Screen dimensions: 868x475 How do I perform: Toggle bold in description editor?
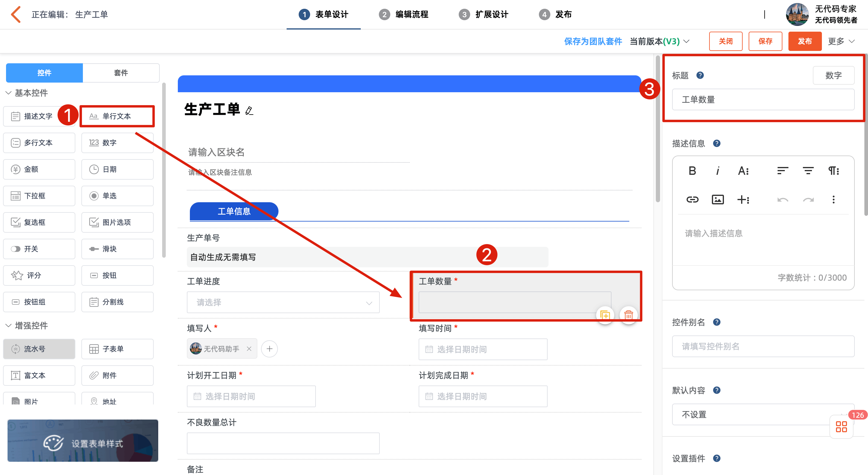click(692, 171)
